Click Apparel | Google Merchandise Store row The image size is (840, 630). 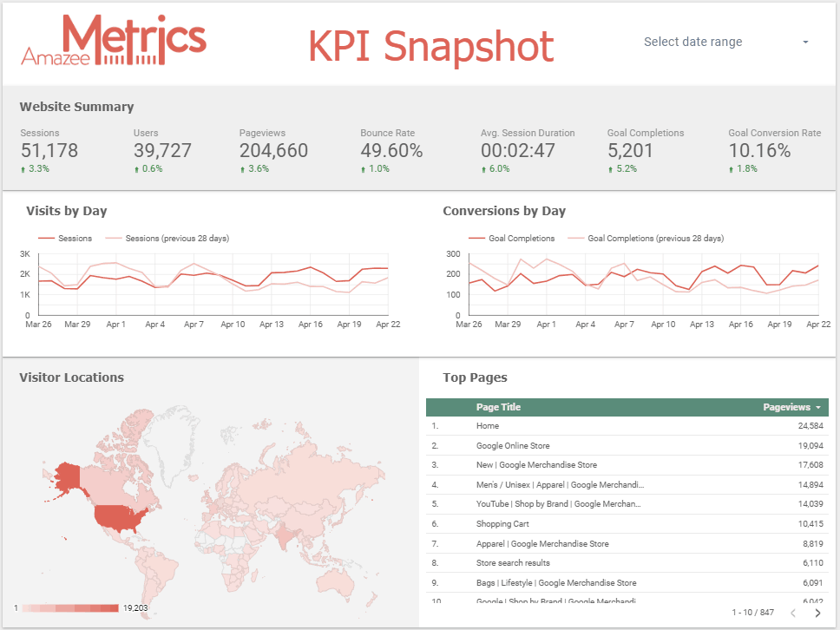pos(627,544)
